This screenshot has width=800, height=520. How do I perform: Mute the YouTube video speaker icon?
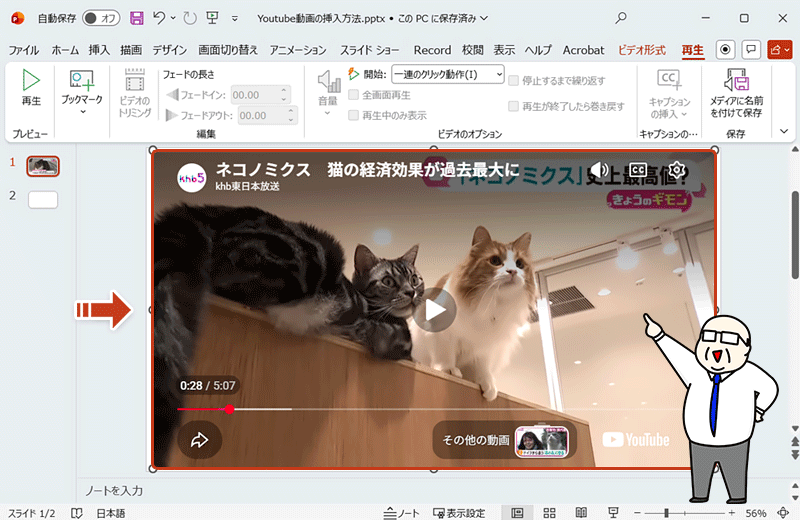[x=599, y=169]
